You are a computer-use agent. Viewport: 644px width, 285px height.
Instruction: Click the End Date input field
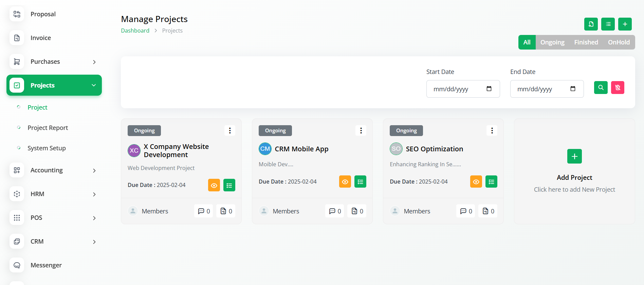point(547,89)
